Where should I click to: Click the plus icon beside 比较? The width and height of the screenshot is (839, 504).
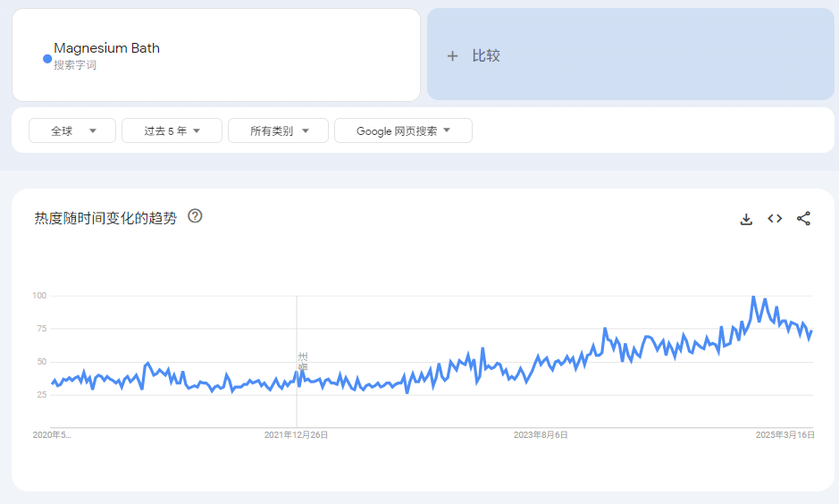pos(452,55)
